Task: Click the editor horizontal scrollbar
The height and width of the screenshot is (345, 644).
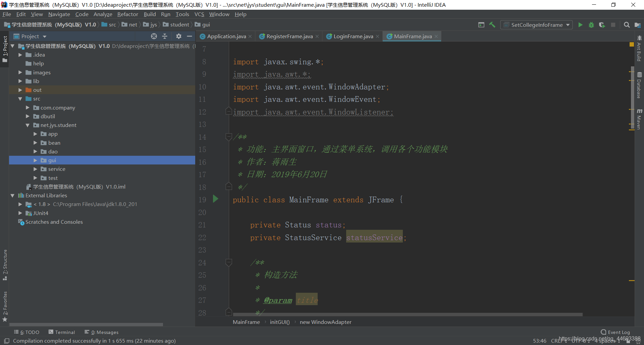Action: coord(408,315)
